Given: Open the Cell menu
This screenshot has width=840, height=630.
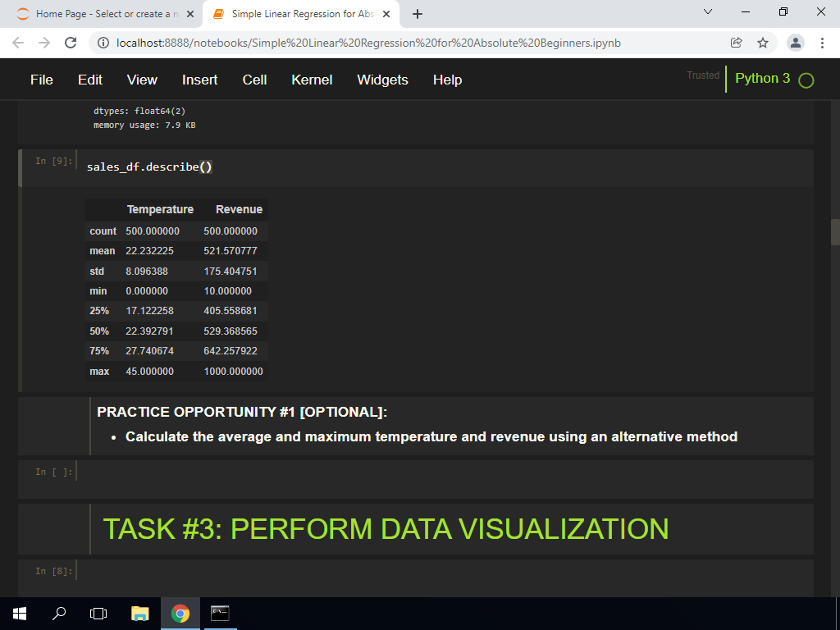Looking at the screenshot, I should [x=254, y=80].
